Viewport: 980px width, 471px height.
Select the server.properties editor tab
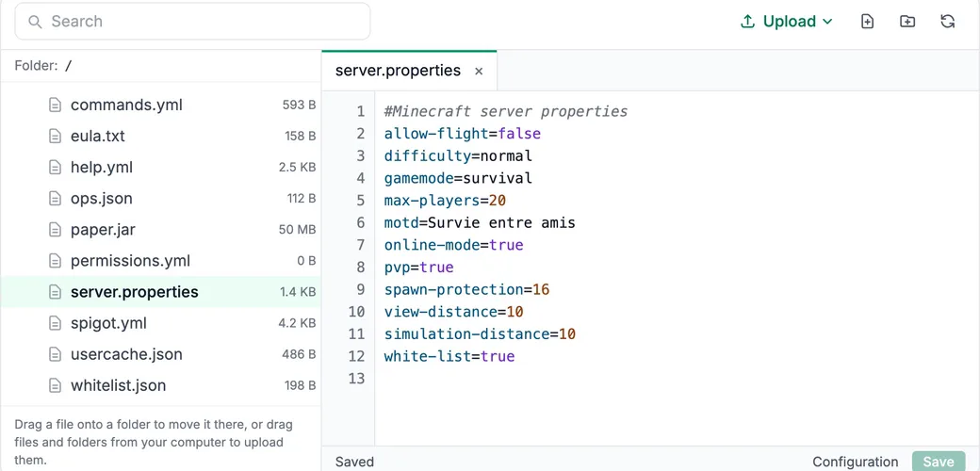(x=409, y=71)
